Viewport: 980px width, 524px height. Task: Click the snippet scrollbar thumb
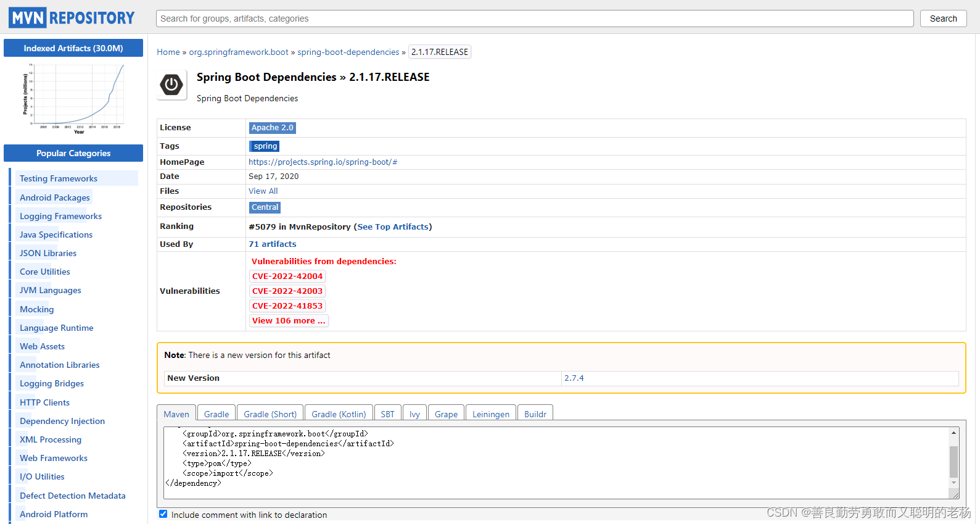(953, 461)
